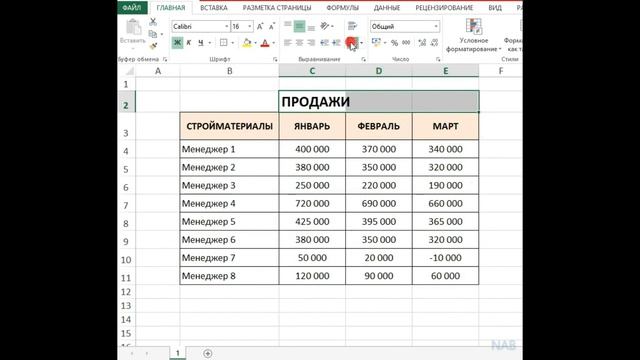Apply the red font color
The width and height of the screenshot is (640, 360).
click(265, 42)
